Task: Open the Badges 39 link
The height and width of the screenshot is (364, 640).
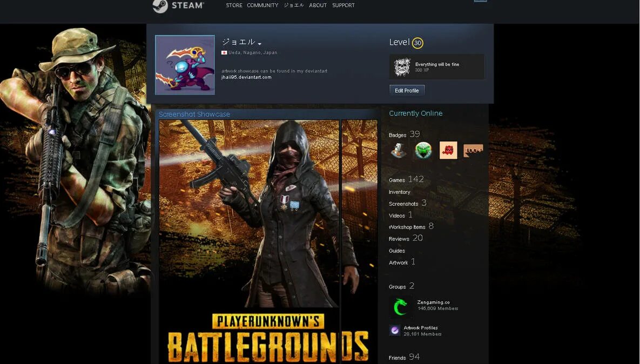Action: [404, 134]
